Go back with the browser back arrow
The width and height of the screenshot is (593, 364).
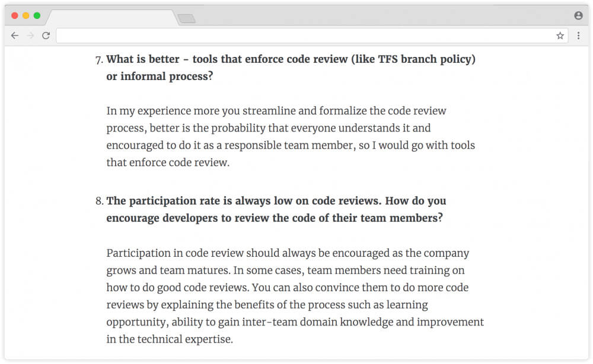coord(15,36)
